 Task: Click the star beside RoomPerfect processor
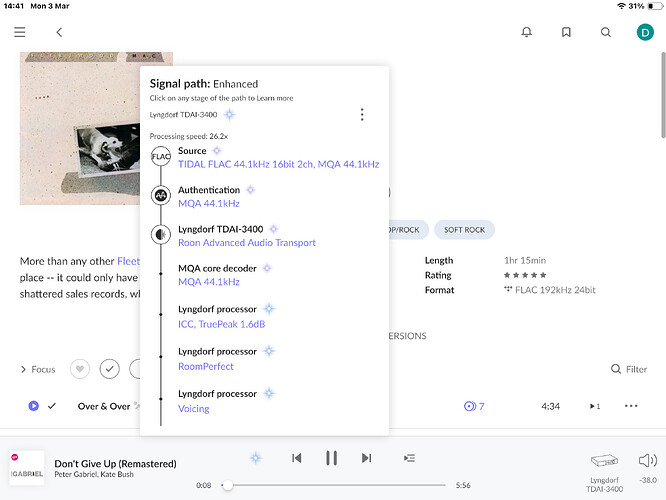click(x=269, y=351)
